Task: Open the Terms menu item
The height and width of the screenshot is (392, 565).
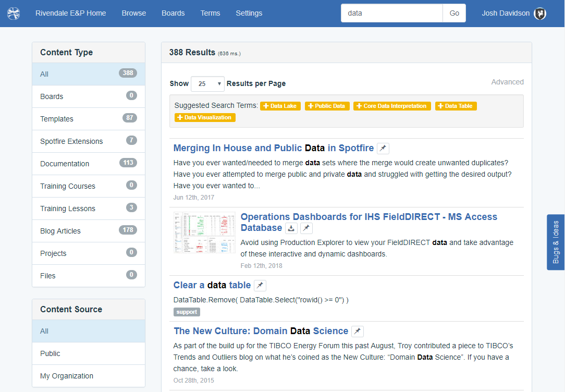Action: click(210, 14)
